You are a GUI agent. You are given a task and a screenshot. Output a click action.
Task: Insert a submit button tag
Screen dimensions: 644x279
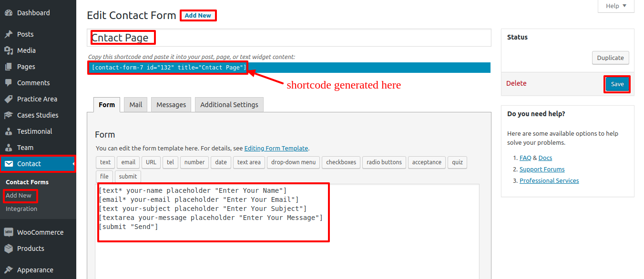click(x=128, y=176)
